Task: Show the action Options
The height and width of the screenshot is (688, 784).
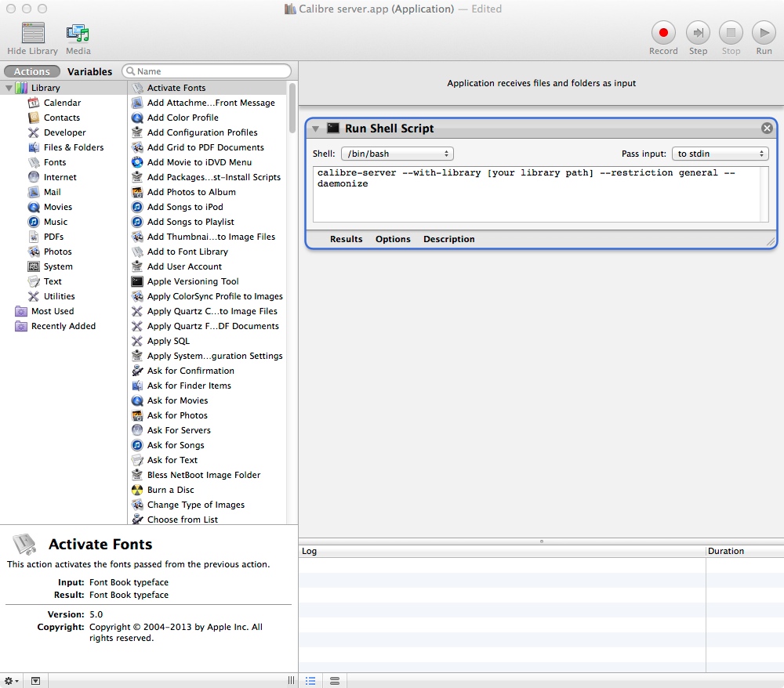Action: pos(393,239)
